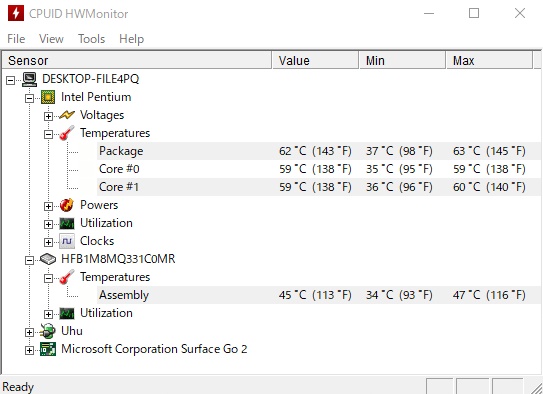The width and height of the screenshot is (543, 394).
Task: Click the Max column header
Action: (x=489, y=61)
